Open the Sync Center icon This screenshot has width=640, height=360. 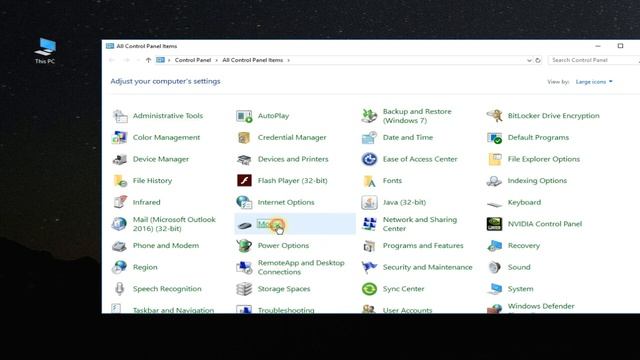tap(369, 289)
